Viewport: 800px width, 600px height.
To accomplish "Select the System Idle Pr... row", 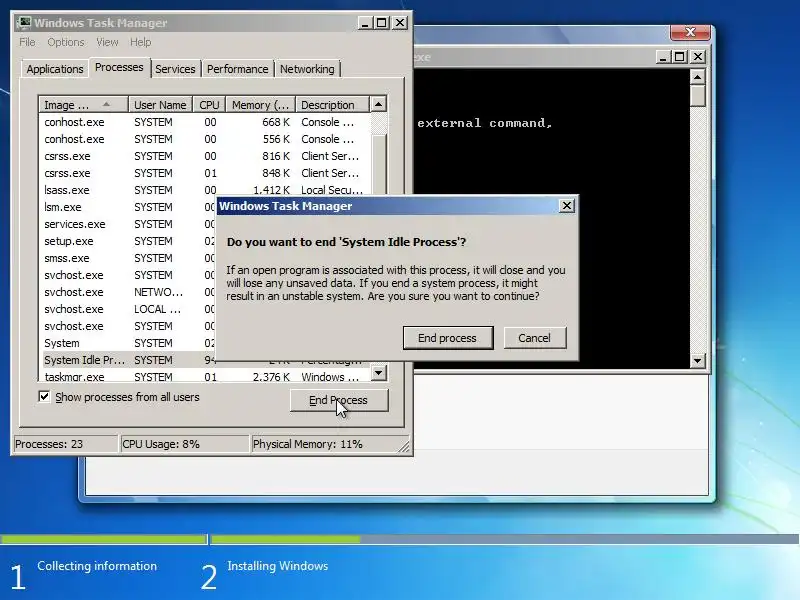I will click(x=128, y=360).
